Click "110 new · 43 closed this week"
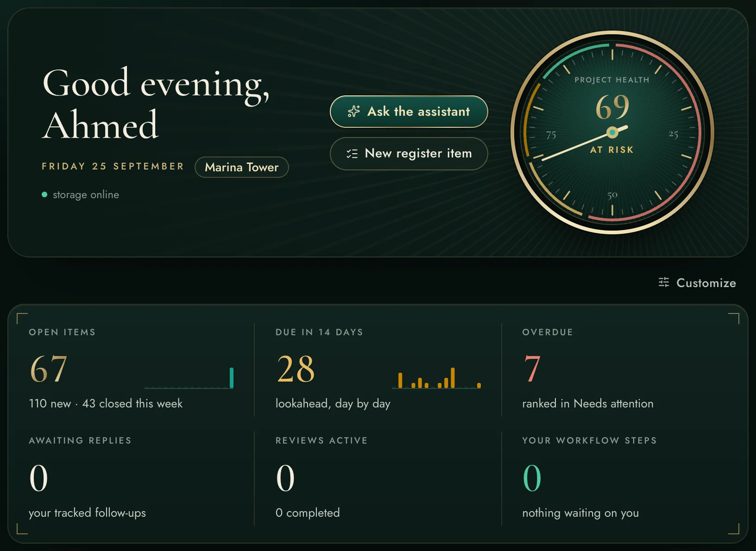Viewport: 756px width, 551px height. [106, 403]
